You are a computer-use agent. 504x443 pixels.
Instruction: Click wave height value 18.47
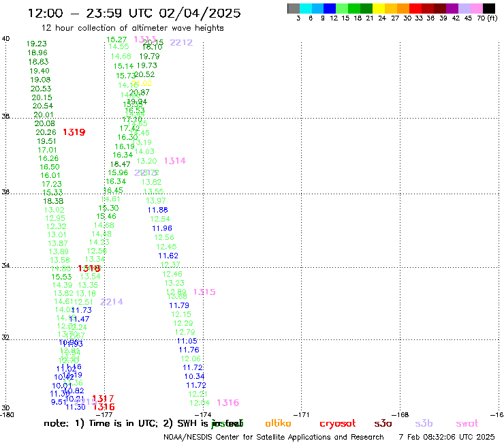(121, 164)
